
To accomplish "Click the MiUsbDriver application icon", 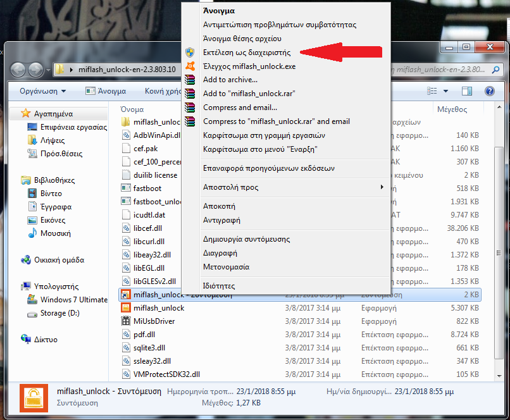I will [126, 321].
